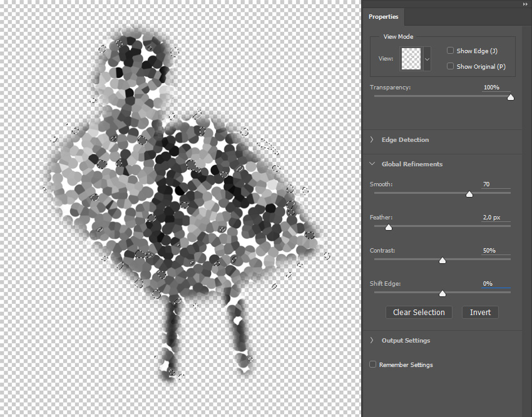Click the View mode thumbnail preview
Viewport: 532px width, 417px height.
[x=411, y=59]
